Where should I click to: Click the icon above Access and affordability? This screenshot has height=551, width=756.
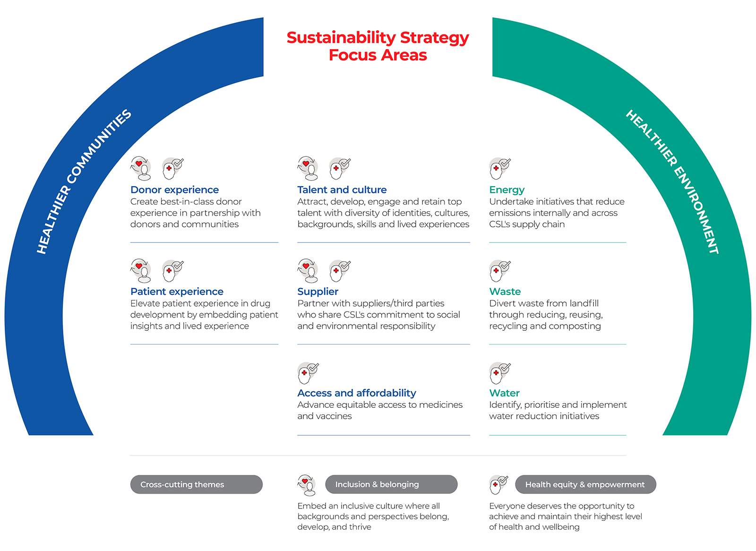tap(308, 373)
